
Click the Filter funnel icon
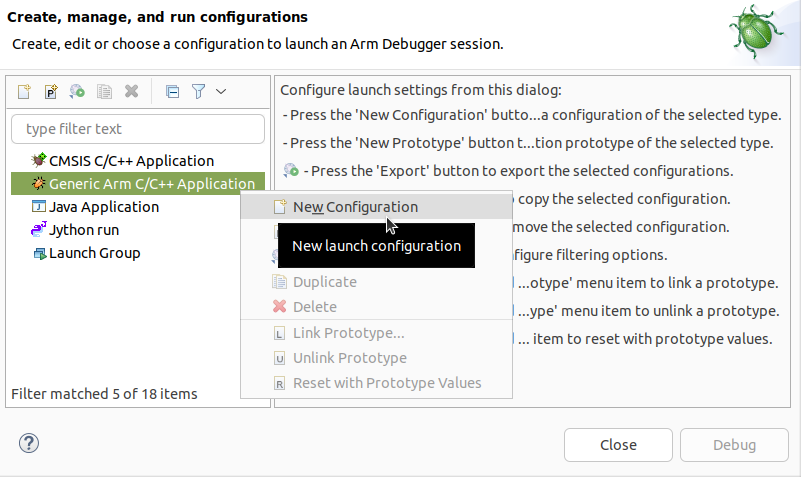198,92
